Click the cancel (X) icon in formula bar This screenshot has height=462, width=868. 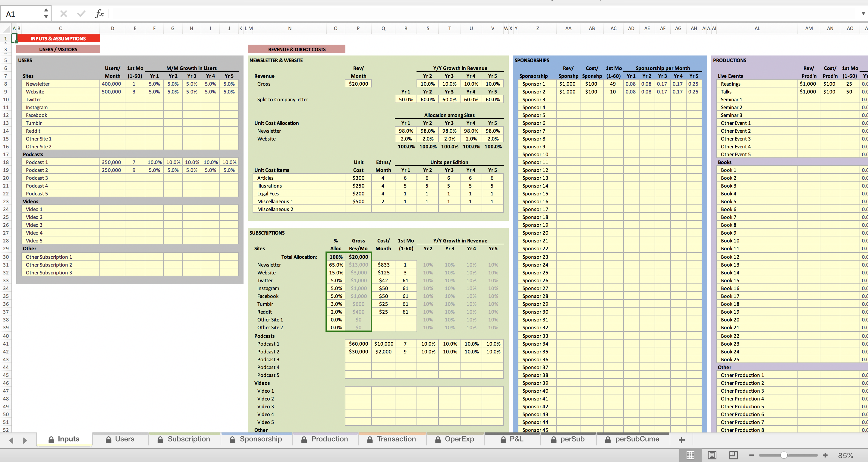tap(63, 14)
